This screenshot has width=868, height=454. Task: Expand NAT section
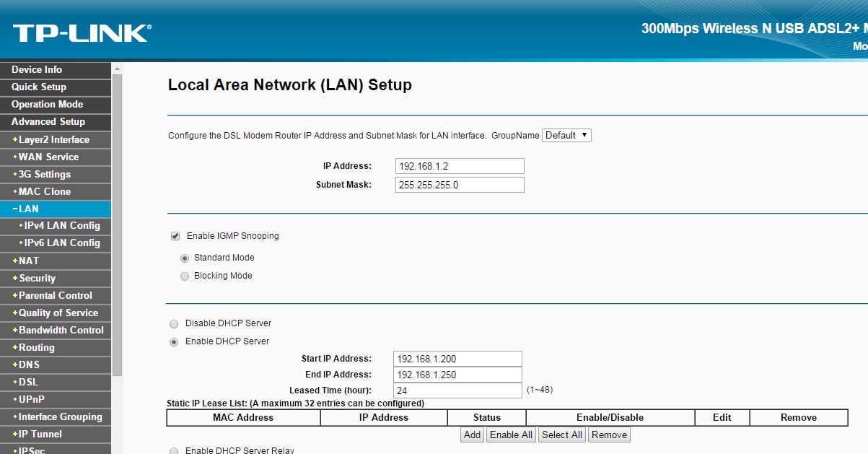click(56, 261)
